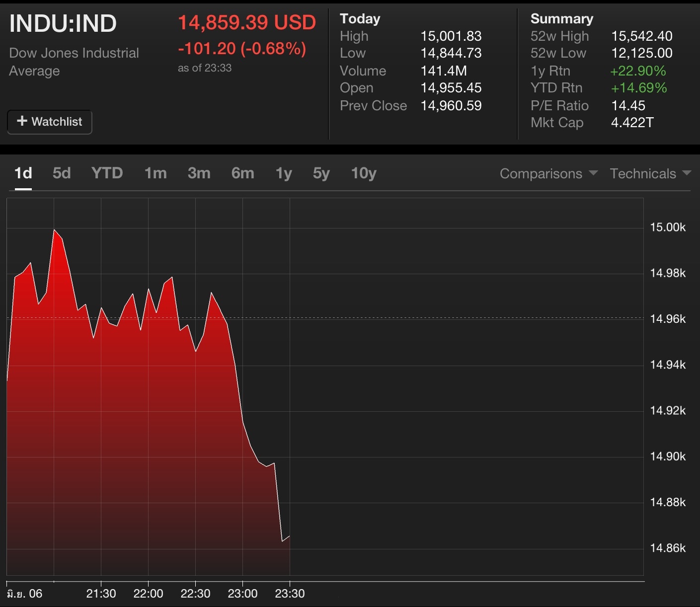Image resolution: width=700 pixels, height=607 pixels.
Task: Click the 52w High label
Action: (x=560, y=36)
